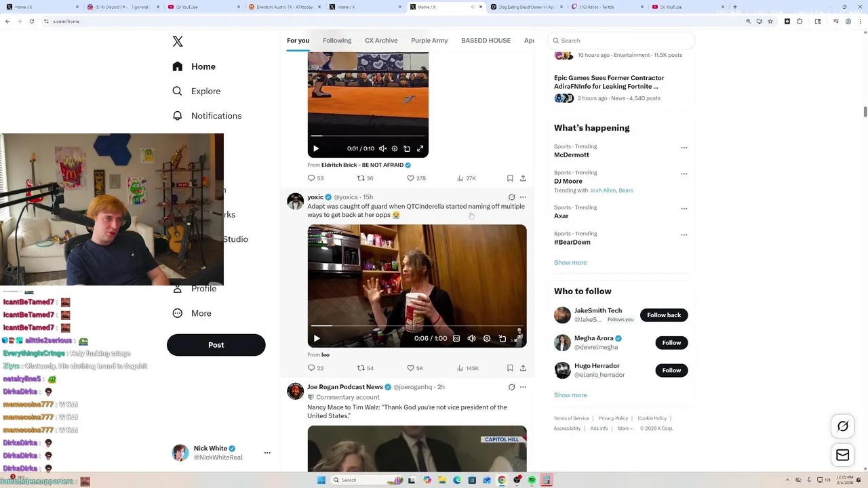This screenshot has height=488, width=868.
Task: Share the yoxic post
Action: click(523, 368)
